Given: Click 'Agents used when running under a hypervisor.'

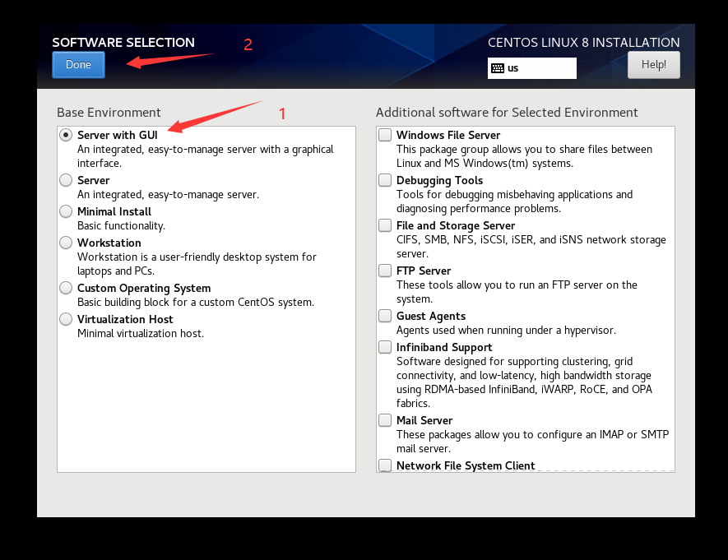Looking at the screenshot, I should (506, 331).
